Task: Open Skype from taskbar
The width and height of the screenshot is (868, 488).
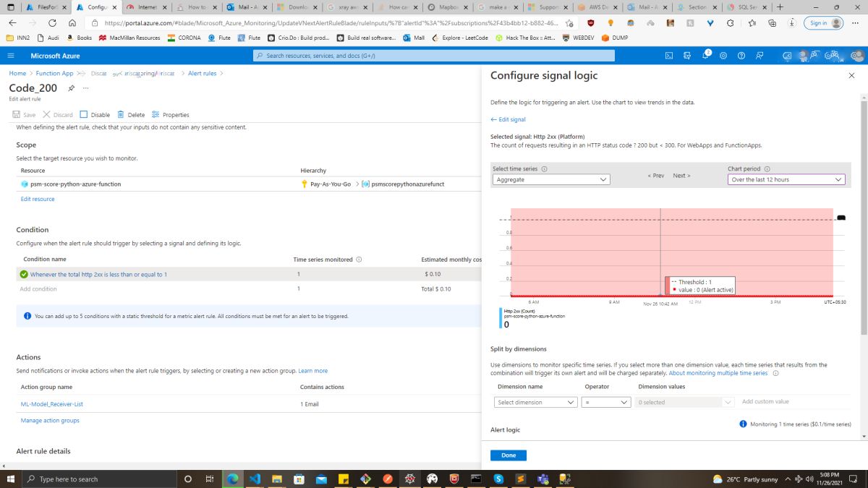Action: point(498,479)
